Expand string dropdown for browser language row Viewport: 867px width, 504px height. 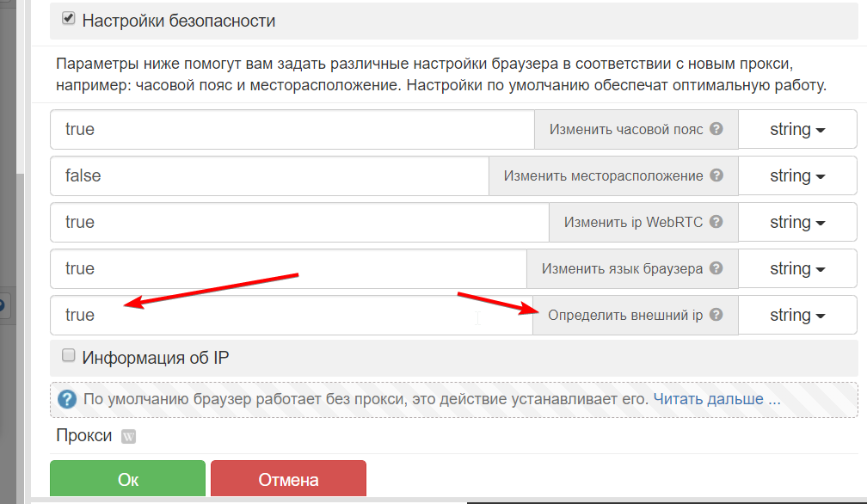point(797,269)
